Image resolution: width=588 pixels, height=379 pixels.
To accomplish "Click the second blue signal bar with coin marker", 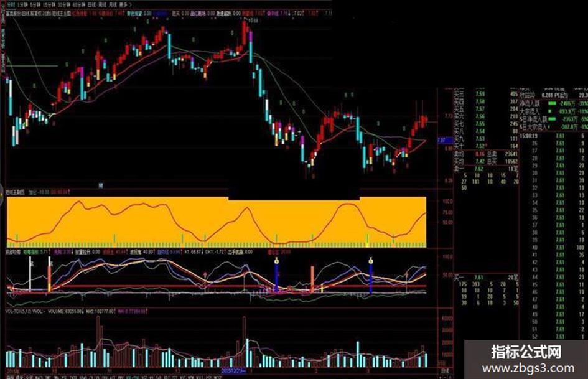I will (x=371, y=276).
